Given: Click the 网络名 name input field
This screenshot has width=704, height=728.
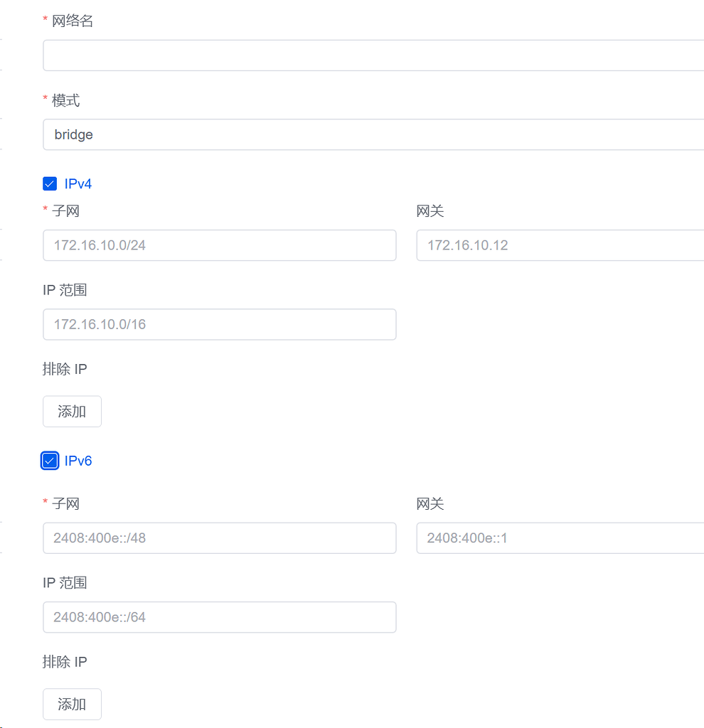Looking at the screenshot, I should click(284, 55).
